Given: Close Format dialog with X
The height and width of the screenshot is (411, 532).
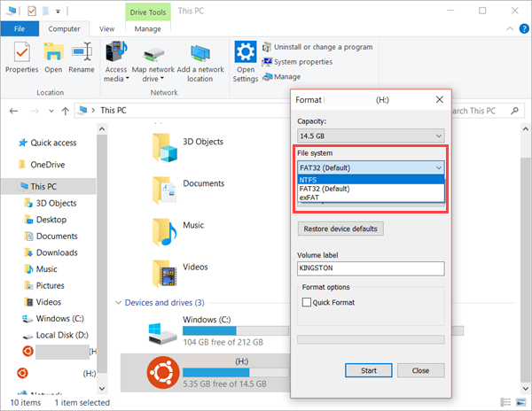Looking at the screenshot, I should point(440,99).
